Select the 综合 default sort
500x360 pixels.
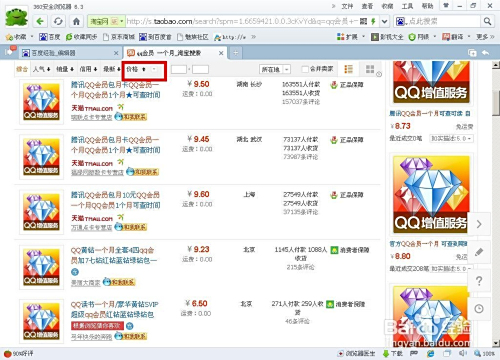click(22, 69)
